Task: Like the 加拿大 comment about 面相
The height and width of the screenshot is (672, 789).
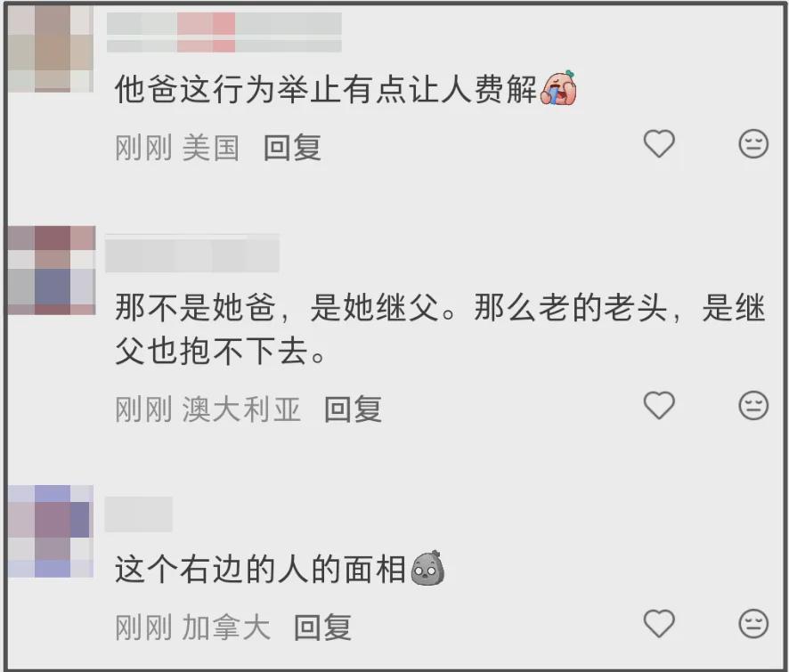Action: 659,624
